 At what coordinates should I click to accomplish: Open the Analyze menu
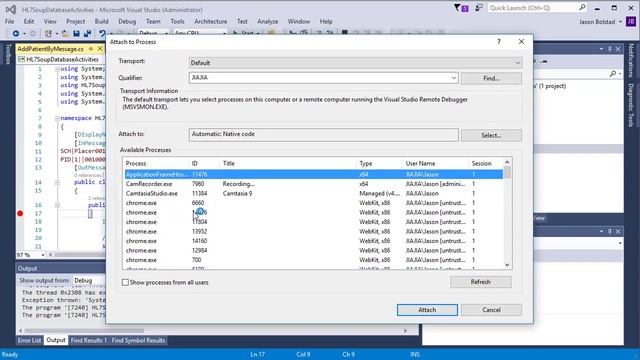(267, 21)
